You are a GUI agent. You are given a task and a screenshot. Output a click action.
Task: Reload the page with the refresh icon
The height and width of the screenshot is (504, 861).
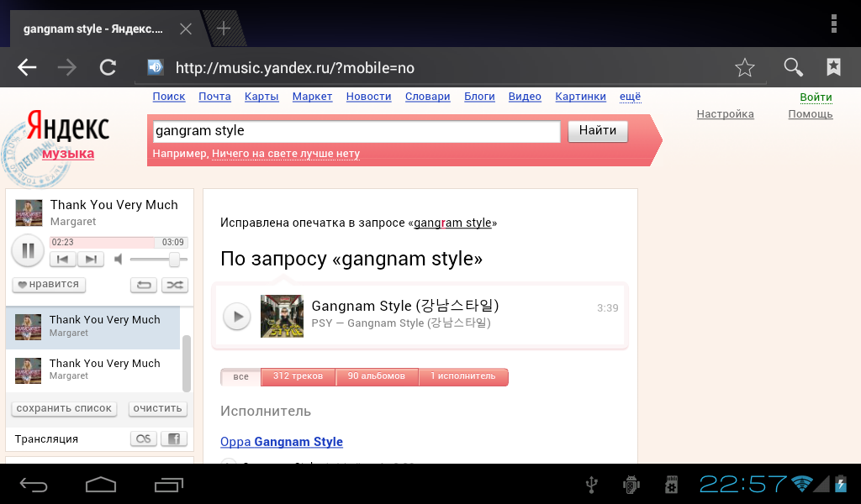pyautogui.click(x=108, y=67)
